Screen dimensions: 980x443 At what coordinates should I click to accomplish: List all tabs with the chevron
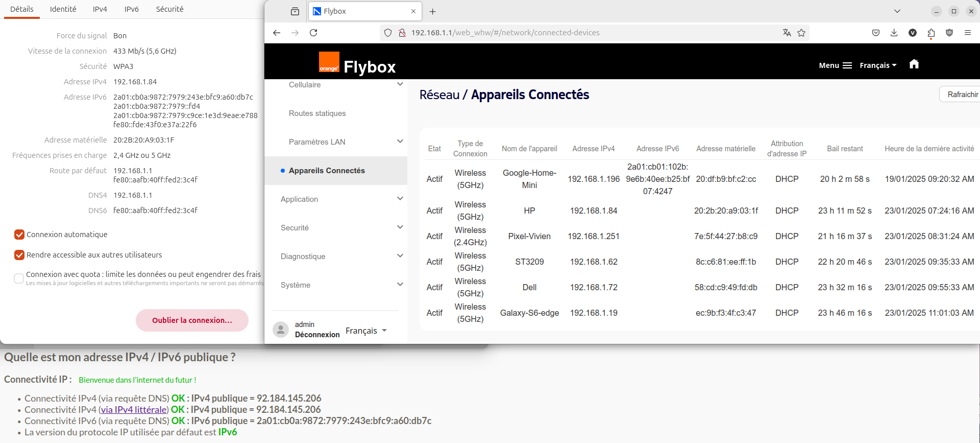click(897, 11)
